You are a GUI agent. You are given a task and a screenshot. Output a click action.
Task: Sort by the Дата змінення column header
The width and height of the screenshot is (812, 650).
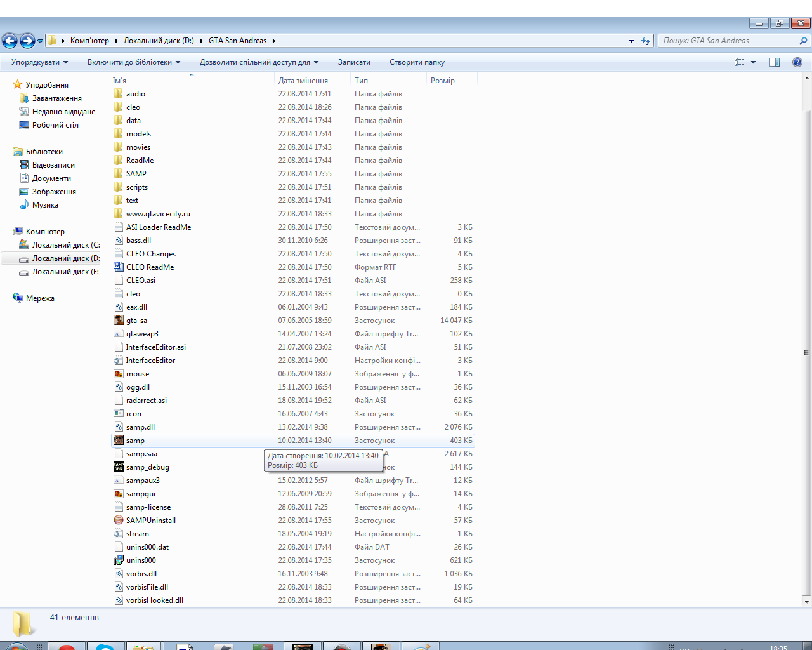point(312,81)
